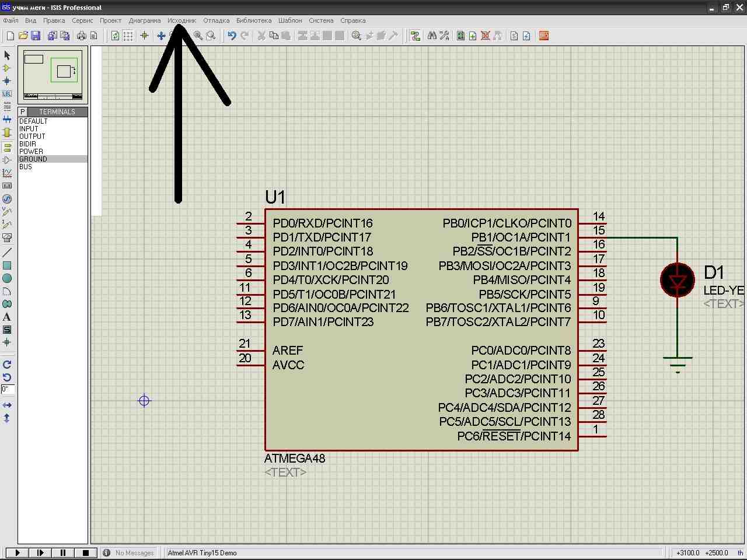Toggle the grid display icon
Image resolution: width=747 pixels, height=560 pixels.
point(128,36)
